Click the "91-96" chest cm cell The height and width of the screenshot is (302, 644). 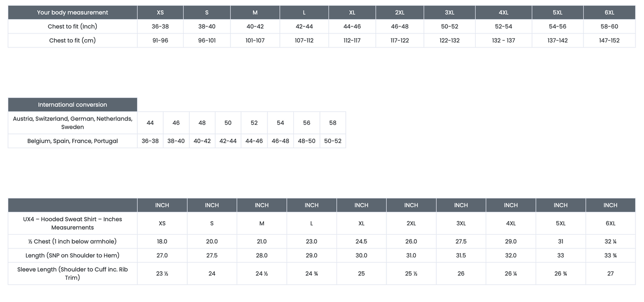(x=160, y=41)
